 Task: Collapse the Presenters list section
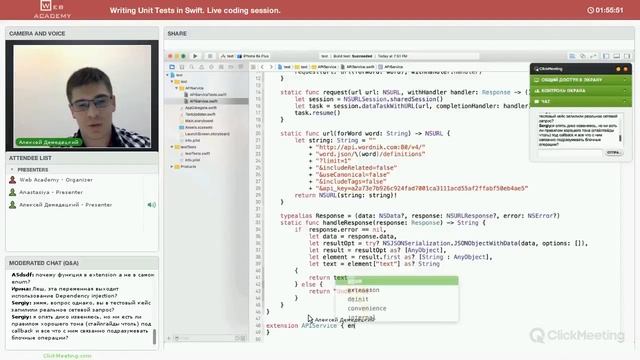[12, 169]
